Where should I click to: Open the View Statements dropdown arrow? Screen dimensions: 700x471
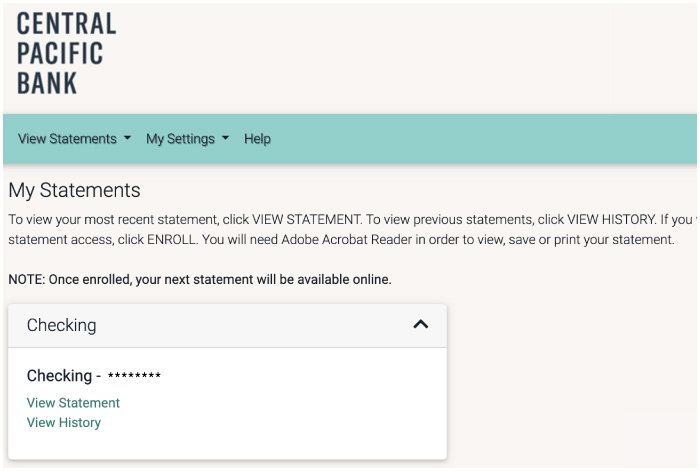pyautogui.click(x=127, y=139)
